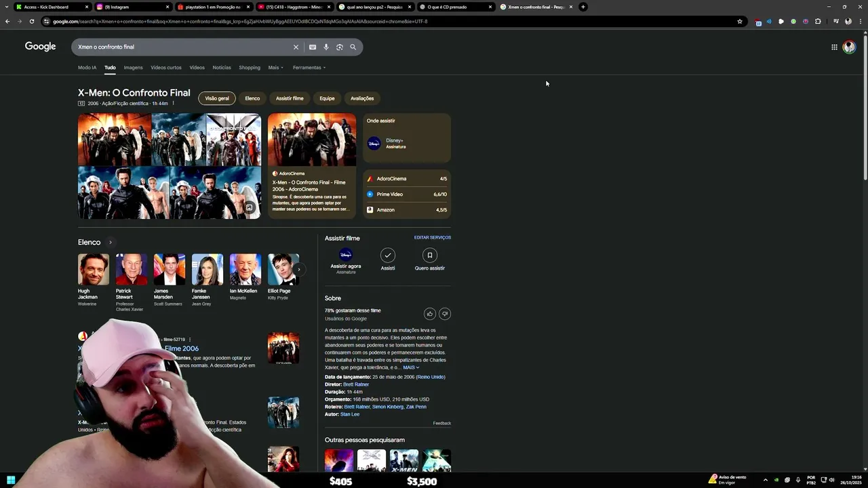Open the Google account avatar on the page
868x488 pixels.
click(x=849, y=47)
